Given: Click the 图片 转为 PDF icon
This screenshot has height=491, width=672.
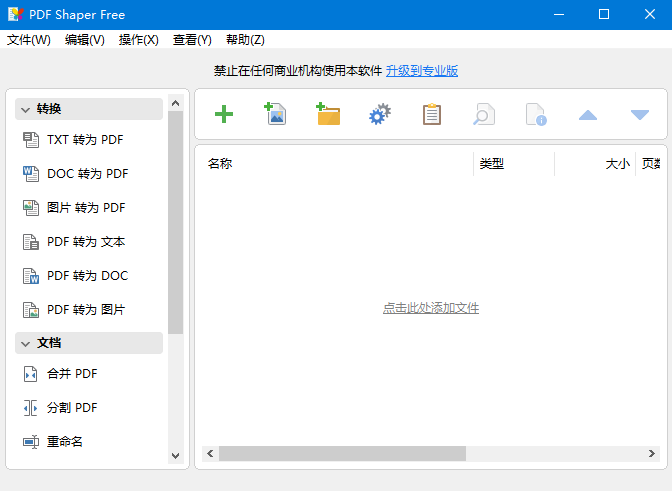Looking at the screenshot, I should [31, 208].
